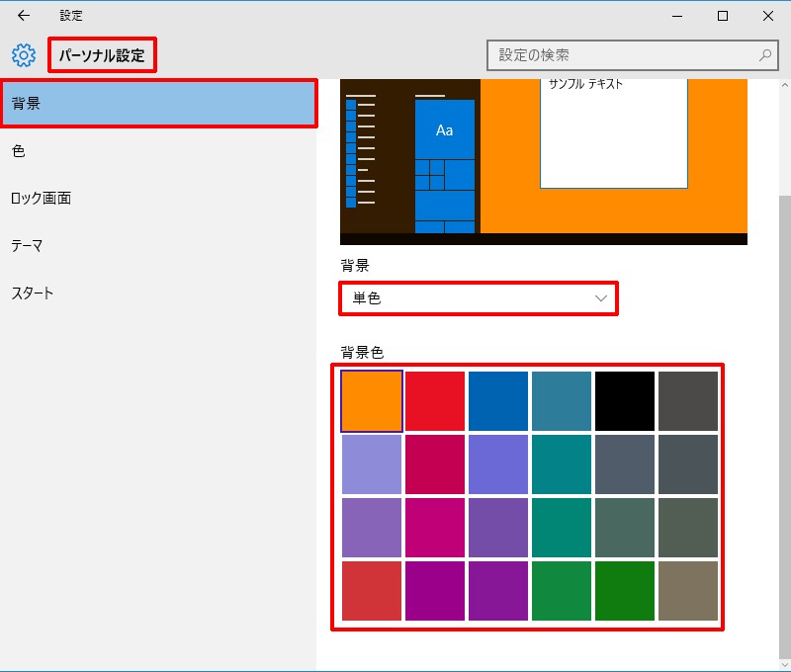Choose the medium purple swatch starting third row
The height and width of the screenshot is (672, 791).
coord(372,528)
